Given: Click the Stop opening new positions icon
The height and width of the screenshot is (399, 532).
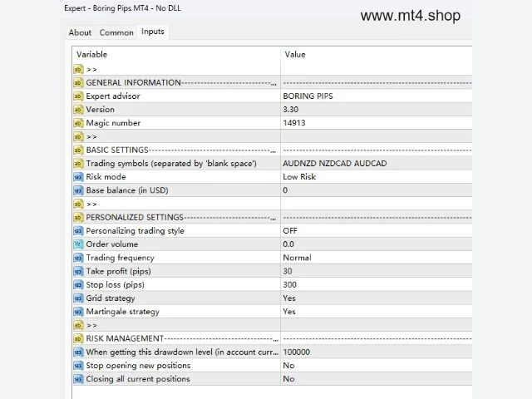Looking at the screenshot, I should (x=78, y=366).
